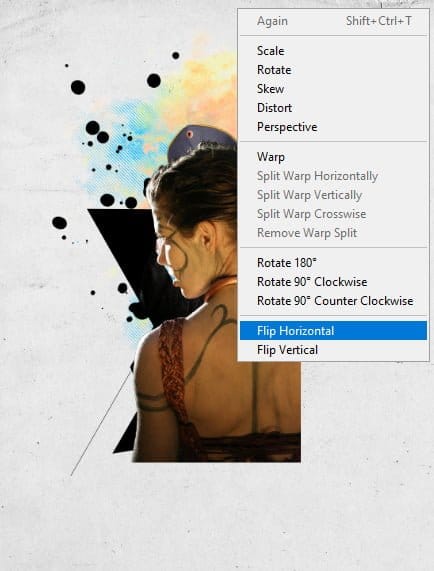
Task: Click the thin diagonal line on canvas
Action: click(x=101, y=424)
